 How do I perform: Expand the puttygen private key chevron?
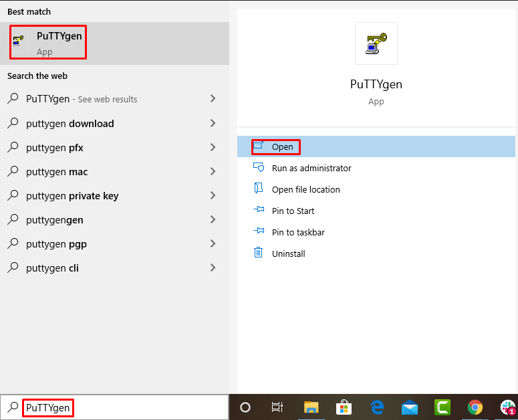(x=213, y=196)
